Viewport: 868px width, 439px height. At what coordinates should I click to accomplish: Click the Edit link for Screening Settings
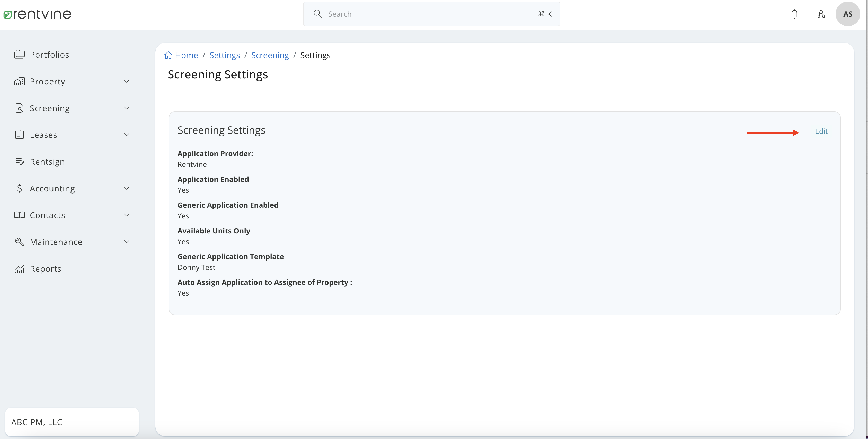[821, 131]
